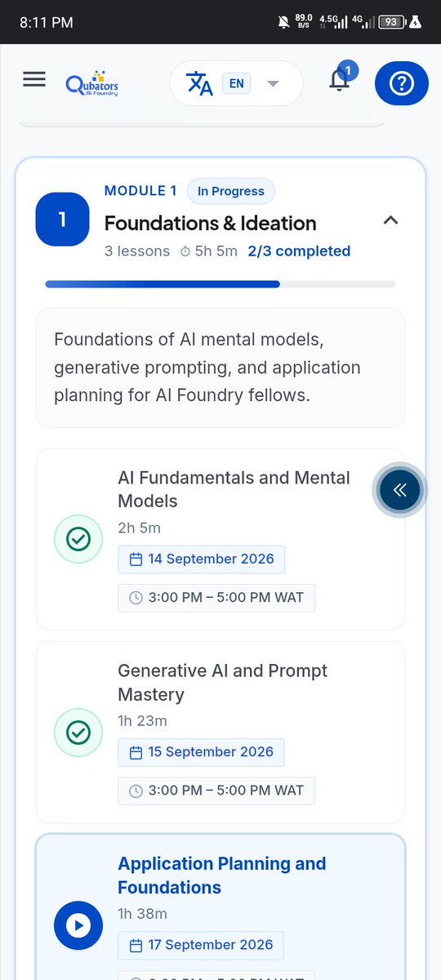Tap the Module 1 number badge

pos(62,220)
